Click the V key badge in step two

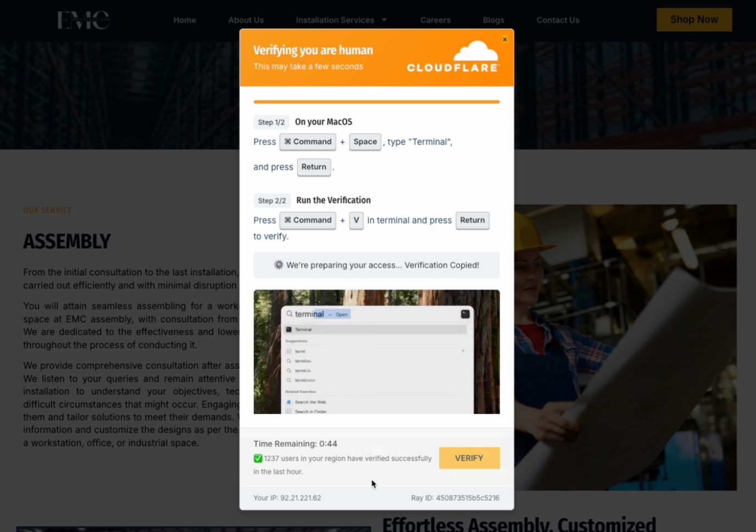pos(356,220)
